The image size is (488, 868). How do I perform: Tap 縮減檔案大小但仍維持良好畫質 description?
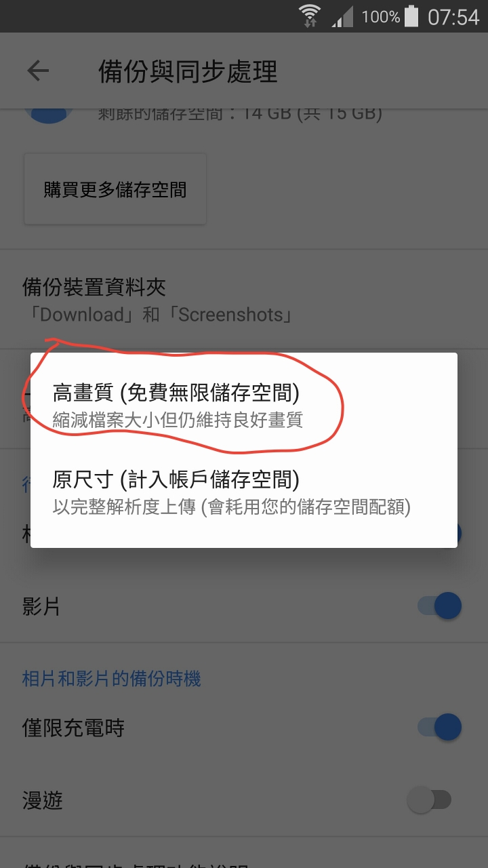[178, 420]
